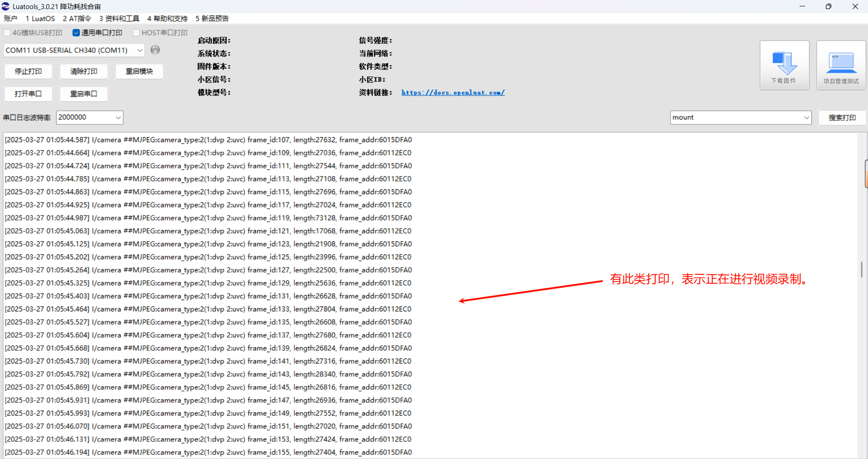The image size is (868, 459).
Task: Open the 1 LuatOS menu
Action: 40,19
